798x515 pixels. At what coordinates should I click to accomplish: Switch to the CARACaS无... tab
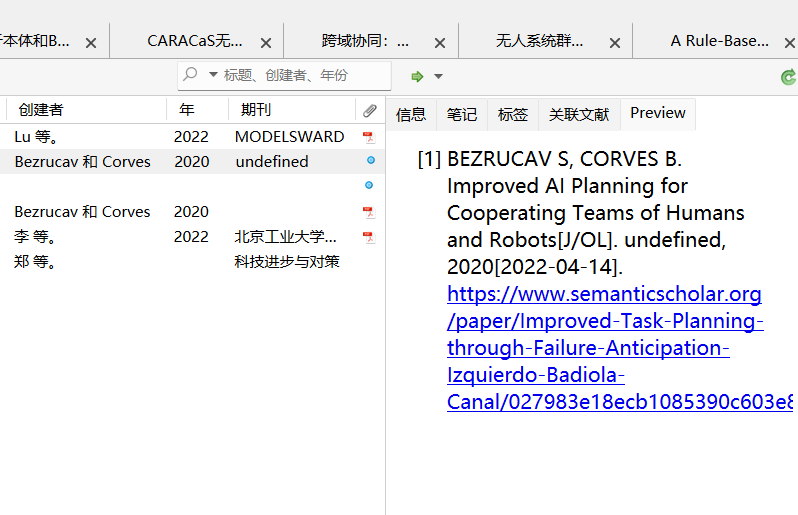tap(195, 41)
